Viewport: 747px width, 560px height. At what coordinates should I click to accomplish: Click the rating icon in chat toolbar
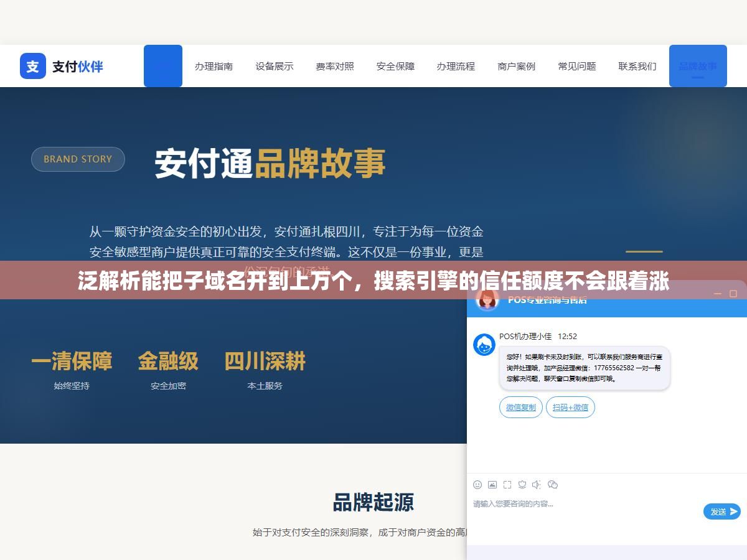pyautogui.click(x=522, y=484)
